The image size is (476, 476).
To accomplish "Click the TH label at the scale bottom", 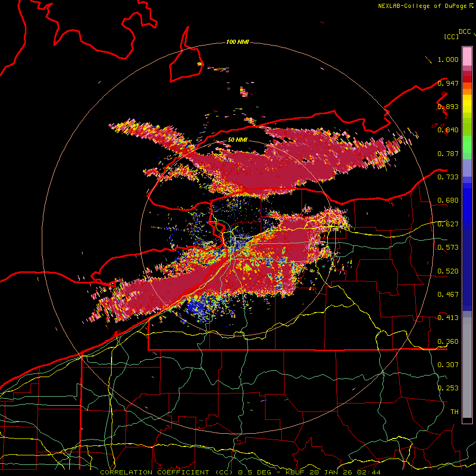I will tap(454, 412).
